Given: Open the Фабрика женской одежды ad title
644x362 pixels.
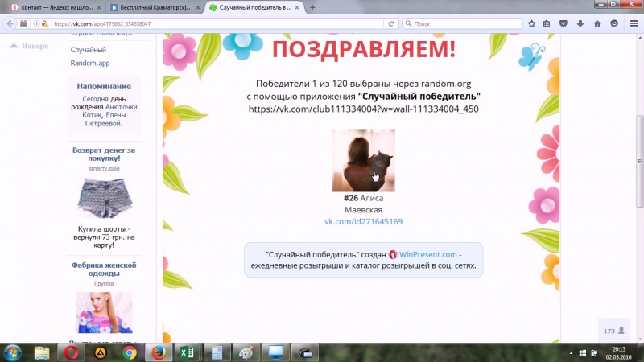Looking at the screenshot, I should coord(104,269).
